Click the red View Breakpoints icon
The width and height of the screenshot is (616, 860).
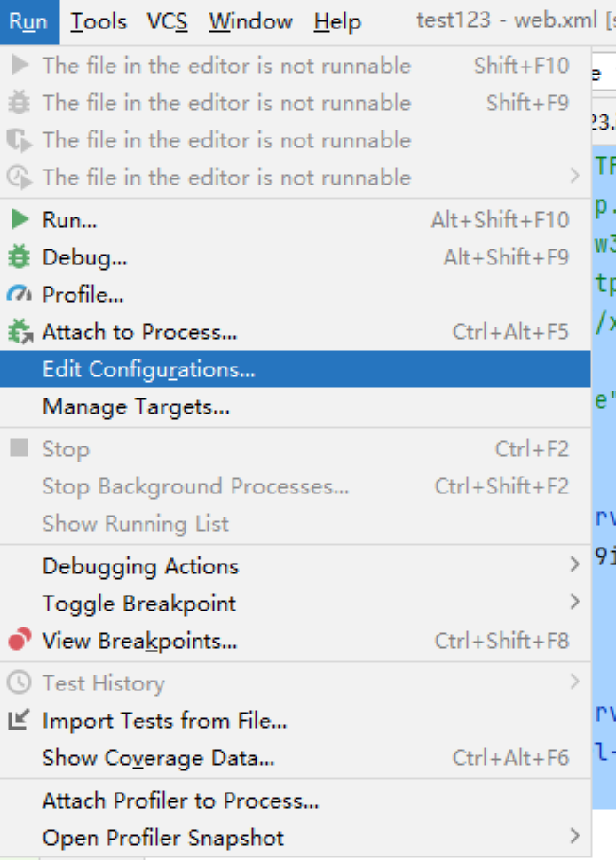[x=20, y=640]
